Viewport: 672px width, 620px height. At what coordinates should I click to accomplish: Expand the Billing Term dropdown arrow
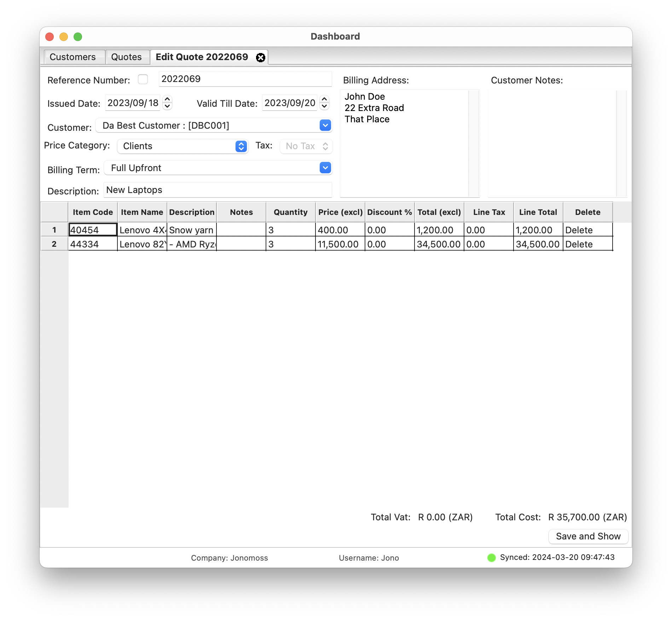coord(325,168)
